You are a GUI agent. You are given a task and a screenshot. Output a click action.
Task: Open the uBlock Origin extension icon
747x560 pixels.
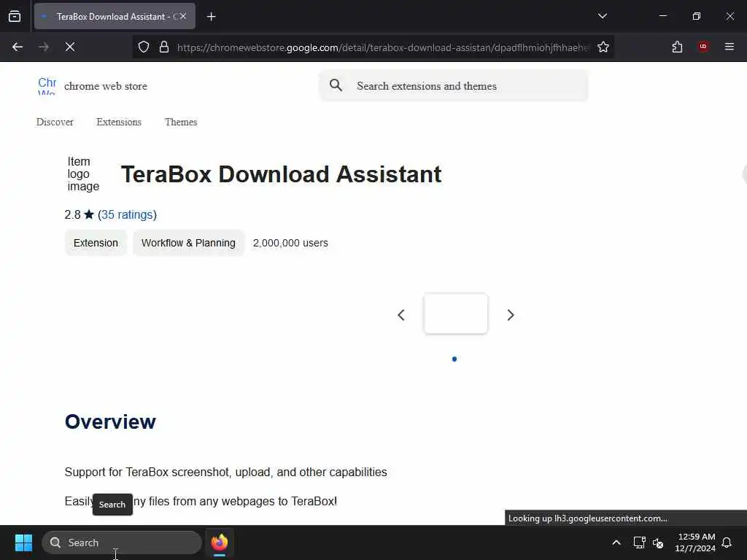[x=703, y=47]
